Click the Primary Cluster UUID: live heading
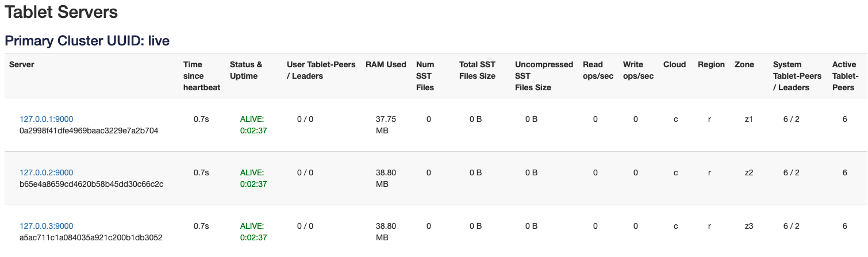The image size is (868, 257). pos(87,41)
